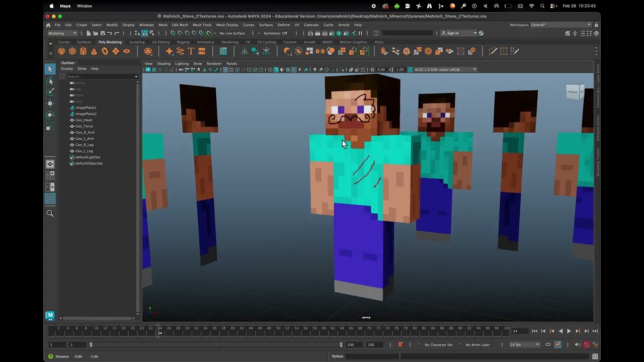Click the Multi-Cut knife tool icon
Image resolution: width=644 pixels, height=362 pixels.
493,51
